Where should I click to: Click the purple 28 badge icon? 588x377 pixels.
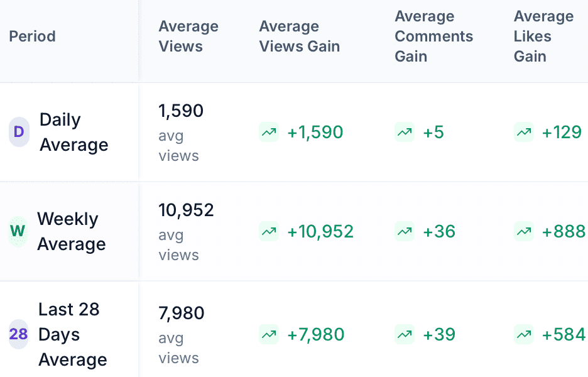tap(18, 334)
